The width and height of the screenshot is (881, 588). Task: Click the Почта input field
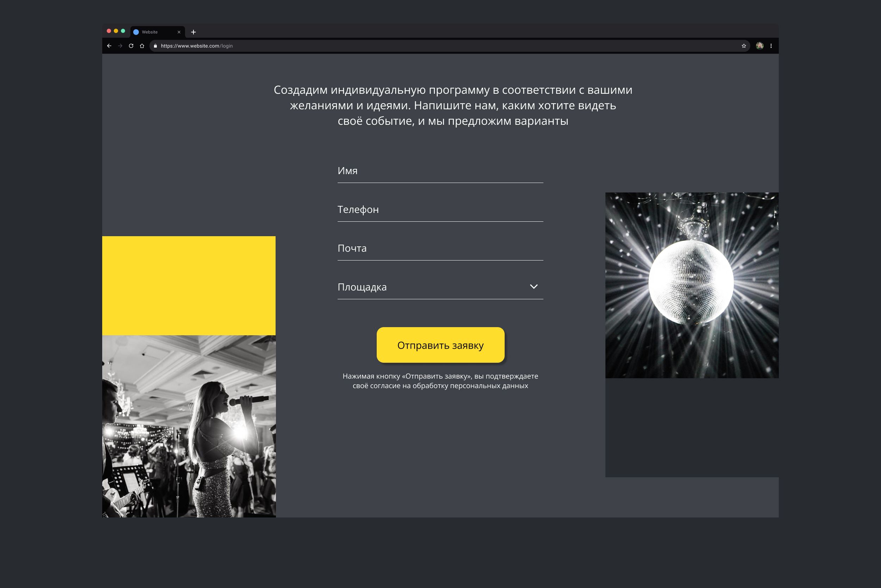440,248
